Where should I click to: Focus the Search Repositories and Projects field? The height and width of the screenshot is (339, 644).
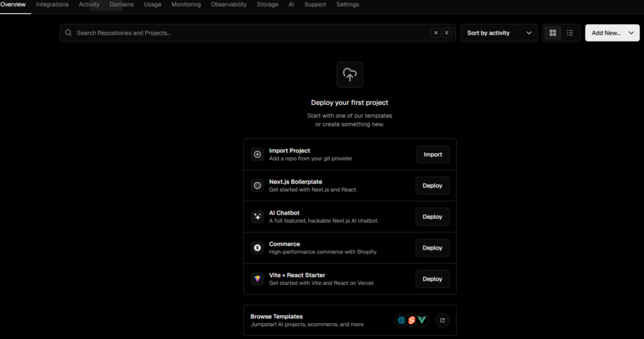[252, 33]
